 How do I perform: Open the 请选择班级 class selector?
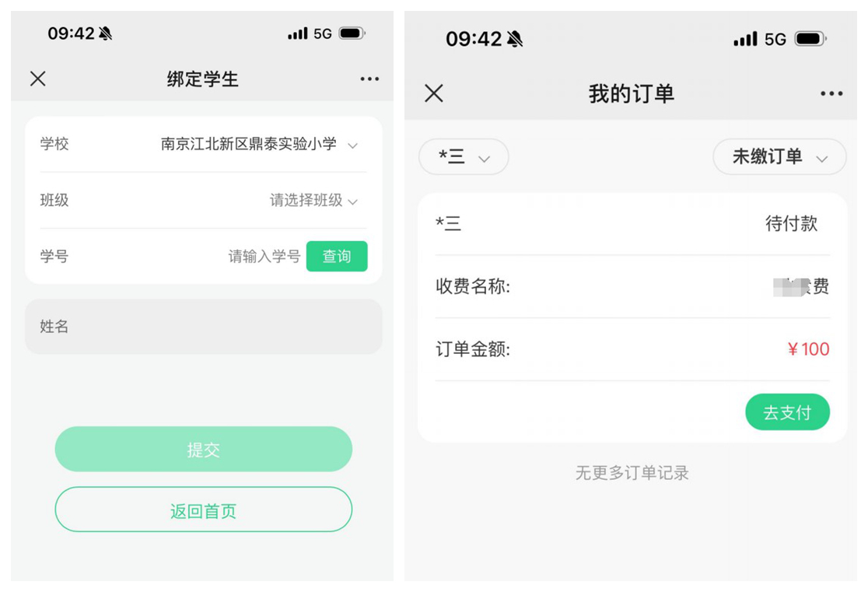click(314, 201)
